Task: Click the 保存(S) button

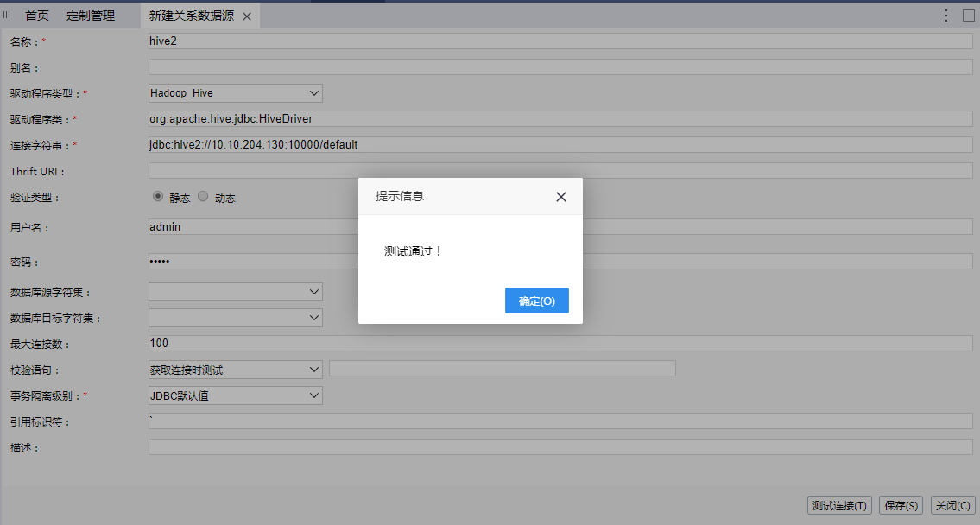Action: [x=901, y=506]
